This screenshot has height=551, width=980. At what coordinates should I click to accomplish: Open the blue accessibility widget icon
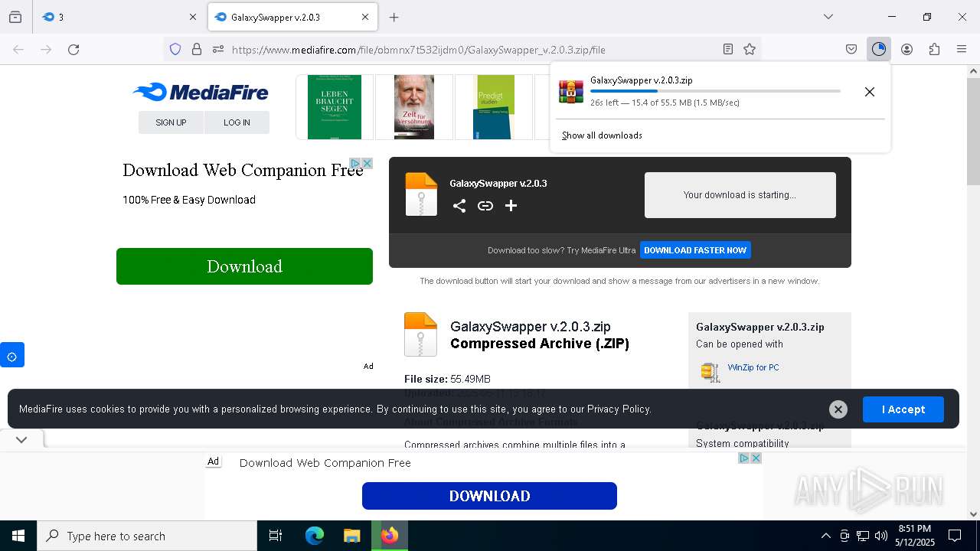(x=11, y=357)
